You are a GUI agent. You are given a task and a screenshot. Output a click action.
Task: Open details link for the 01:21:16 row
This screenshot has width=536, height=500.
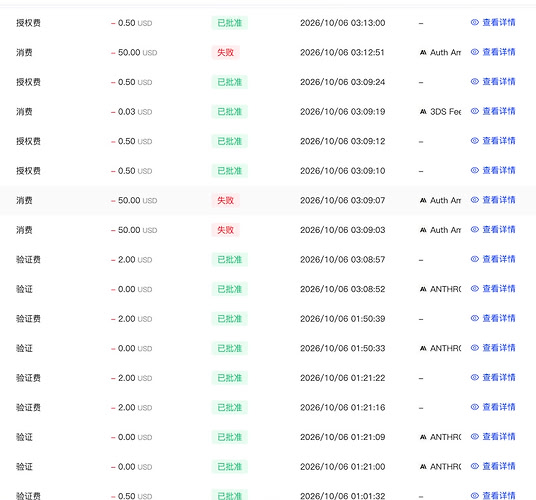pos(493,407)
